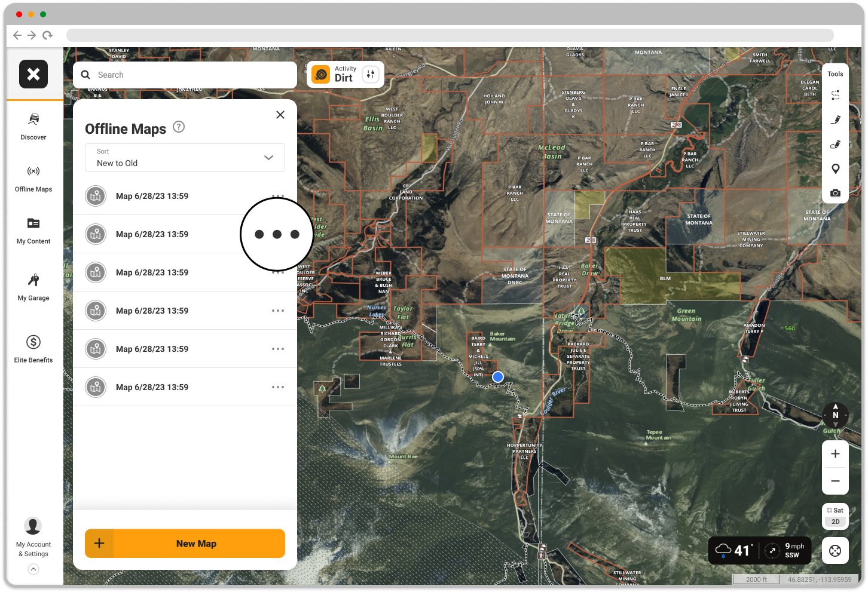This screenshot has width=868, height=592.
Task: Open options ellipsis on the last map row
Action: click(278, 387)
